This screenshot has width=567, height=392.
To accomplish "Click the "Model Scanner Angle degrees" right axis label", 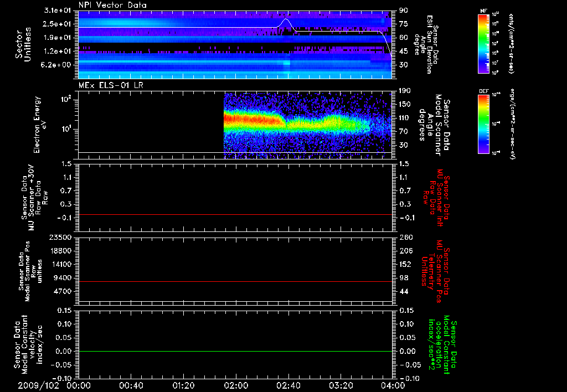I will [x=434, y=125].
